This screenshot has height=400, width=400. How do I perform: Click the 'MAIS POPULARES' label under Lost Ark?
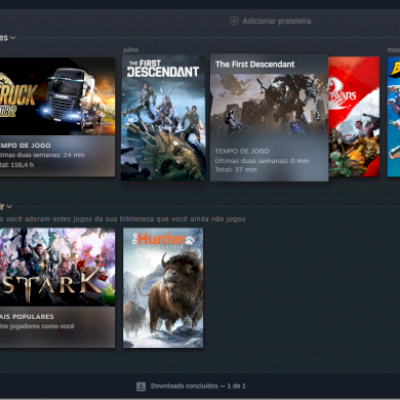(x=27, y=317)
